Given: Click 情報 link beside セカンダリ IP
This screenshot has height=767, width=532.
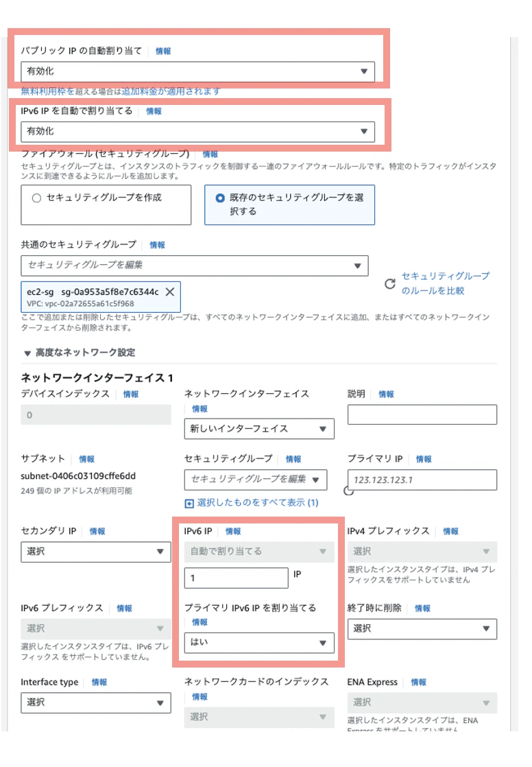Looking at the screenshot, I should coord(98,532).
